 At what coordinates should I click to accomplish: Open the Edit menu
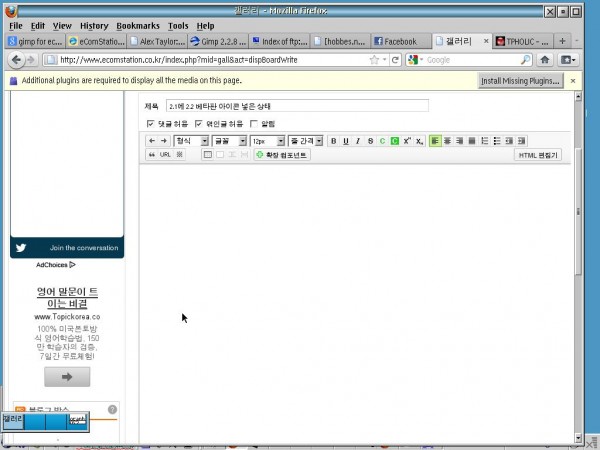38,26
